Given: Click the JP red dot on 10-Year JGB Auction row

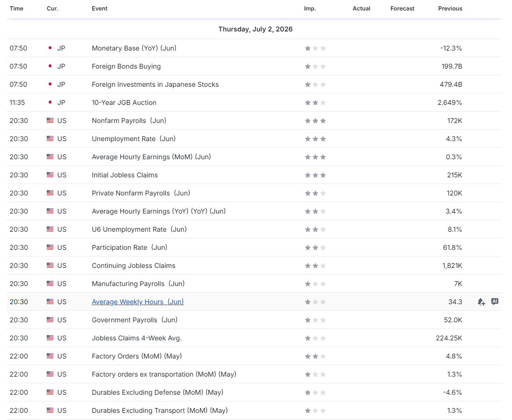Looking at the screenshot, I should tap(50, 102).
